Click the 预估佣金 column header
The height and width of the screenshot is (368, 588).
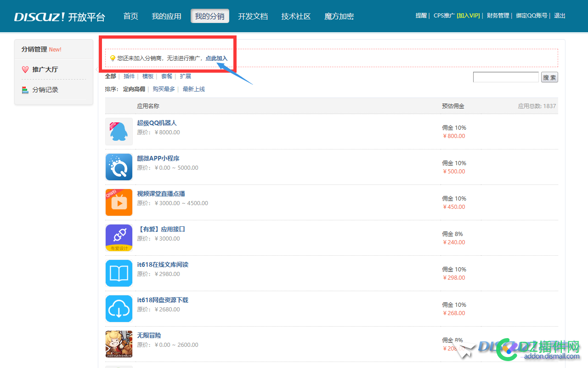tap(453, 106)
